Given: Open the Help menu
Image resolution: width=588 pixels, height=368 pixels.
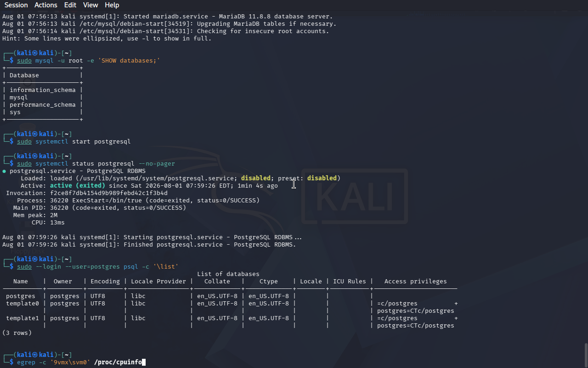Looking at the screenshot, I should 112,5.
